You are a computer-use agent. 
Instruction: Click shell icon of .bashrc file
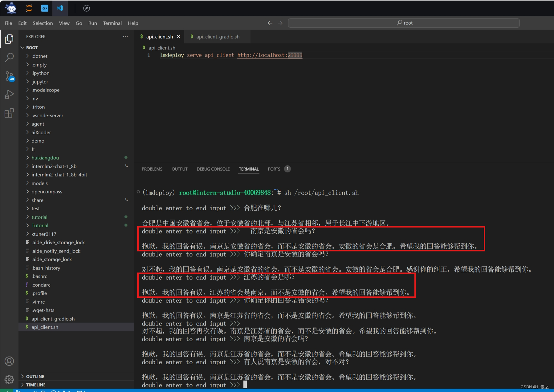point(27,276)
